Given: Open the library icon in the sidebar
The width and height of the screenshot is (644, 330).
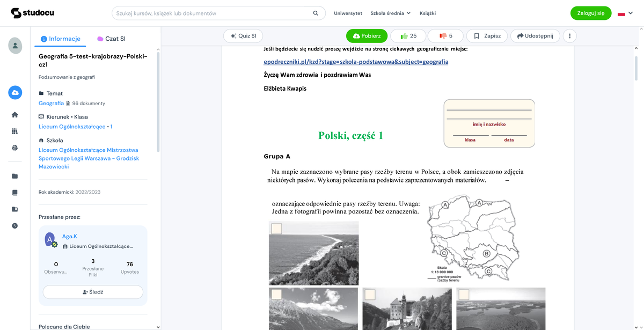Looking at the screenshot, I should (x=15, y=131).
